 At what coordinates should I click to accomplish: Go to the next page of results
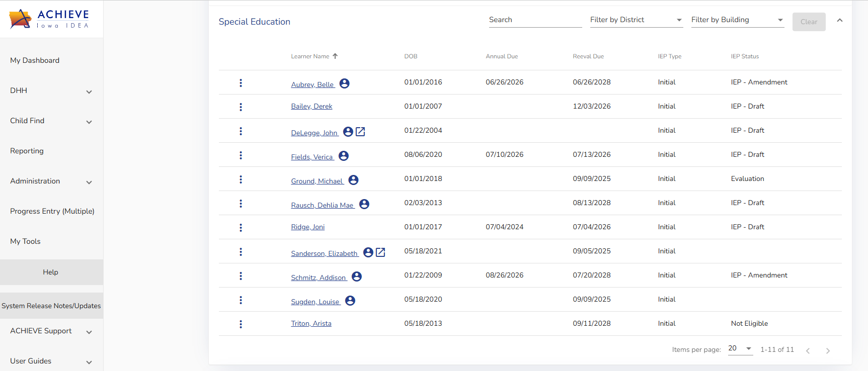coord(828,350)
